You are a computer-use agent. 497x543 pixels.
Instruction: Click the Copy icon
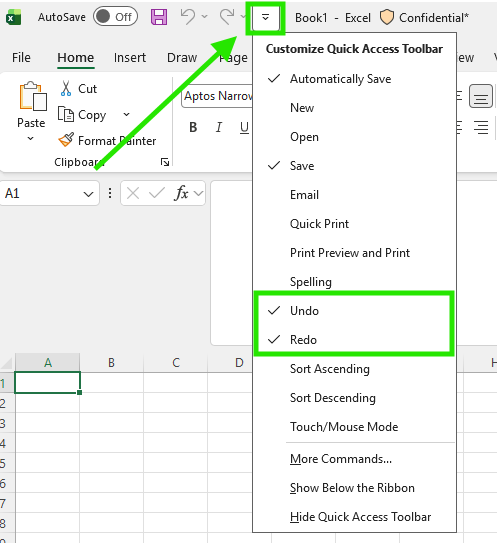pos(66,114)
